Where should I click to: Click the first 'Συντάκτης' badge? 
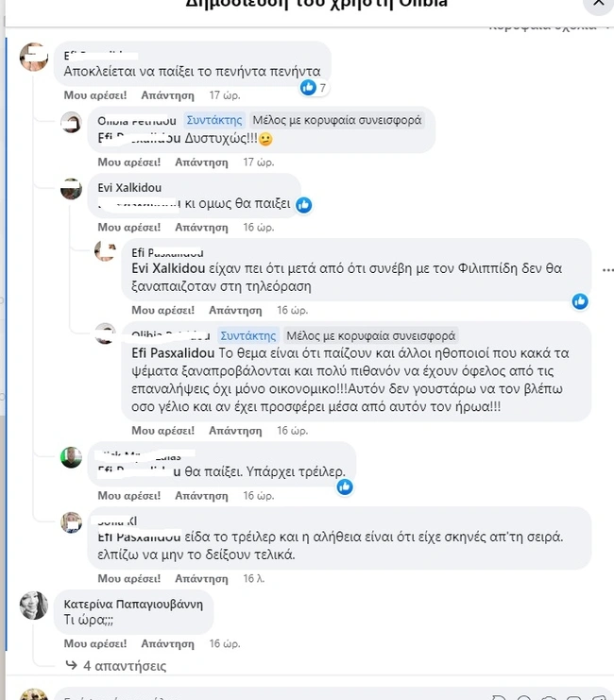tap(214, 120)
